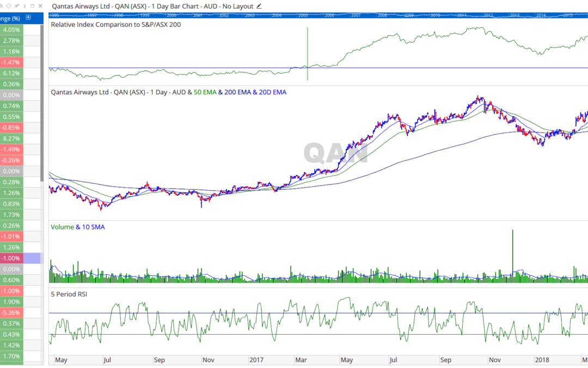The image size is (588, 368).
Task: Click the 10 SMA legend label
Action: click(94, 227)
